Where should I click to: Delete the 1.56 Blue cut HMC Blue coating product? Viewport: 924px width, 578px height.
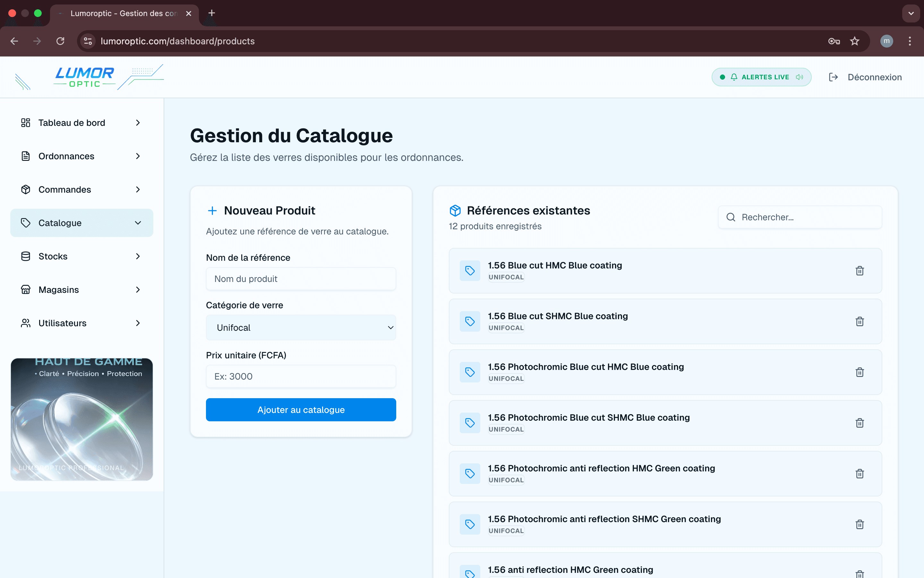tap(860, 271)
